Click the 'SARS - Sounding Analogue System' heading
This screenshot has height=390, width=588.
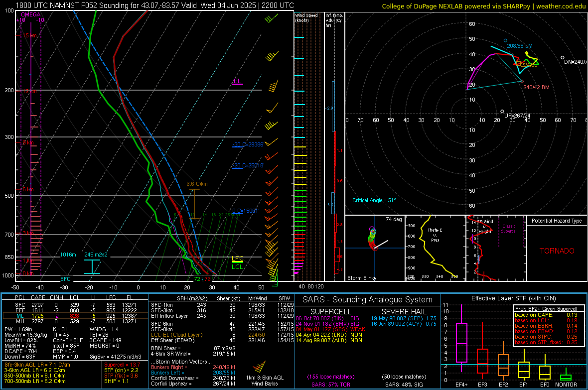[368, 300]
